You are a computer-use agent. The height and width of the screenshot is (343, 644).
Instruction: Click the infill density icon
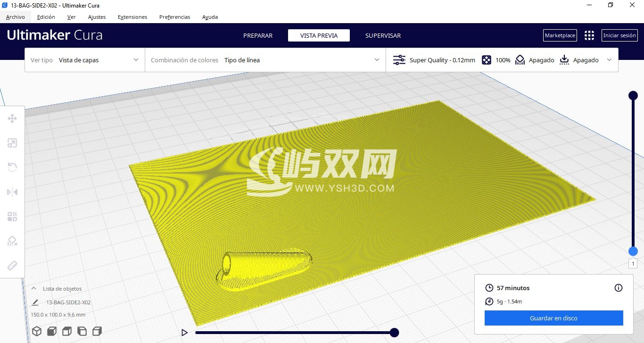coord(487,60)
